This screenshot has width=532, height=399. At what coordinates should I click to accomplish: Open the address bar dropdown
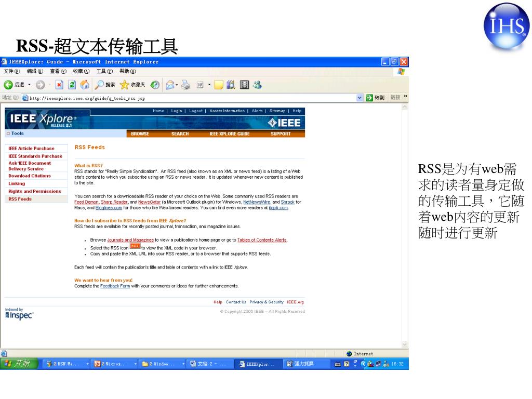(360, 98)
